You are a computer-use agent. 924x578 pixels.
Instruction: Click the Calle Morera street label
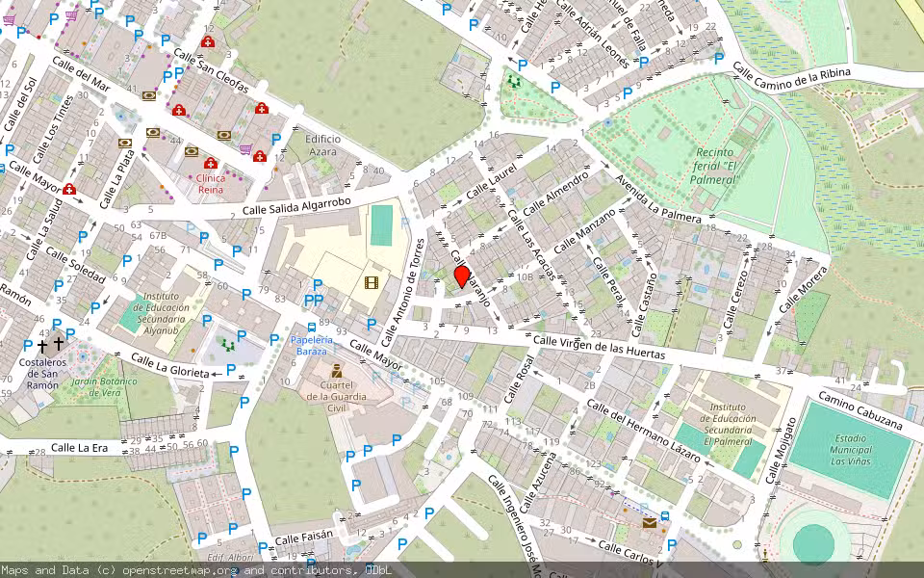point(803,290)
